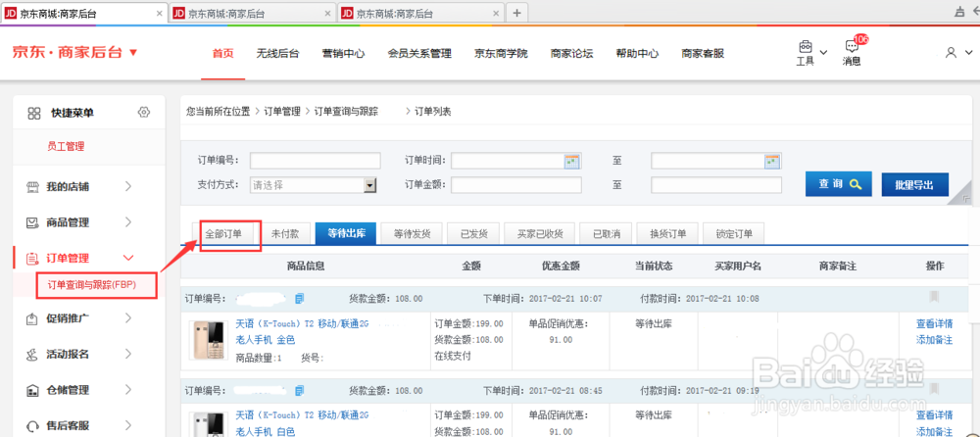Click the 快捷菜单 settings gear icon
This screenshot has width=980, height=437.
pos(144,113)
